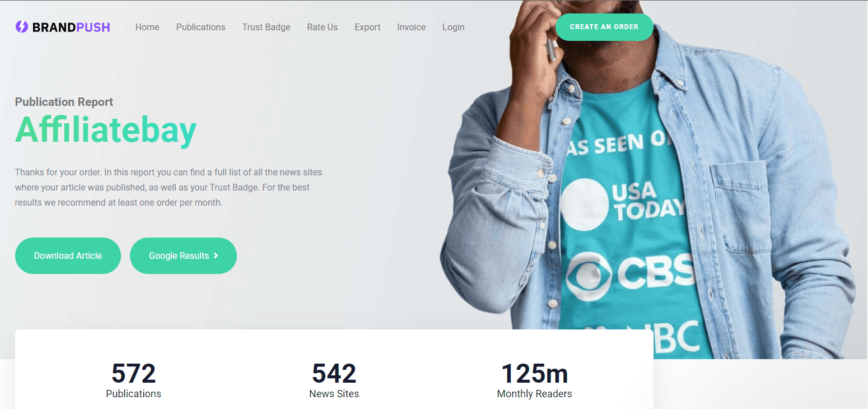Click the BrandPush lightning bolt logo icon
The width and height of the screenshot is (868, 409).
21,27
